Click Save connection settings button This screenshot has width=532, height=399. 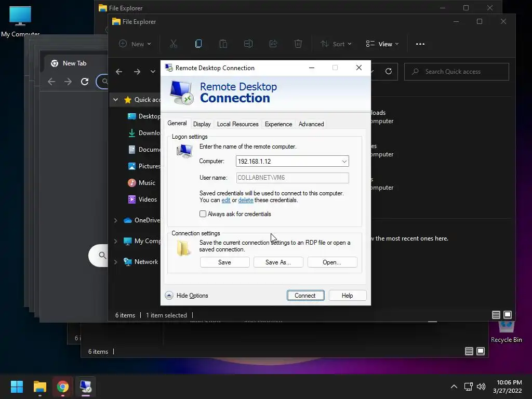click(224, 262)
